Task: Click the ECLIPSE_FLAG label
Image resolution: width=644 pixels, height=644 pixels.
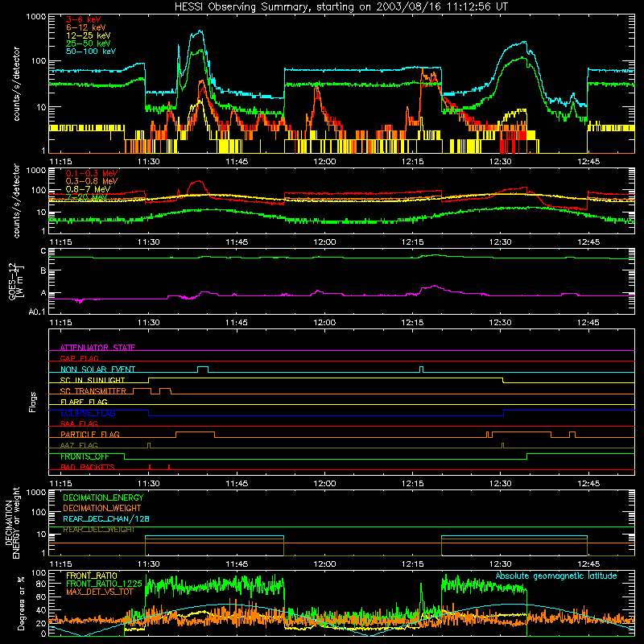Action: [x=88, y=413]
